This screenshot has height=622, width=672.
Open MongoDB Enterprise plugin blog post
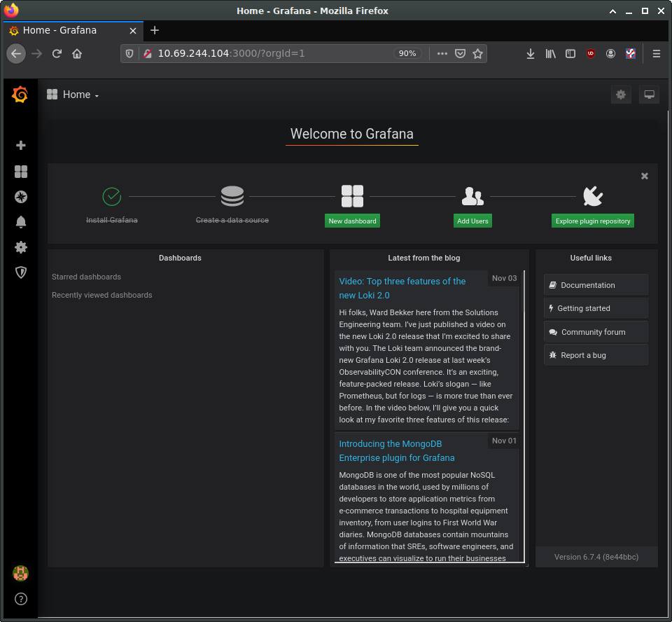[396, 451]
